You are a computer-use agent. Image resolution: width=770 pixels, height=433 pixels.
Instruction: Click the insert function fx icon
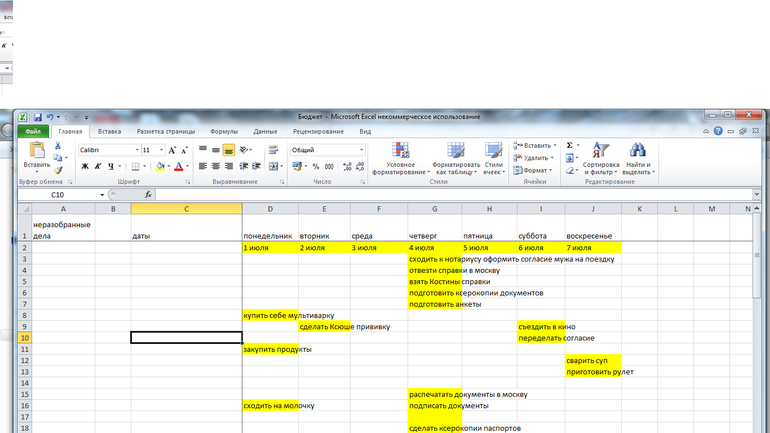(x=148, y=195)
